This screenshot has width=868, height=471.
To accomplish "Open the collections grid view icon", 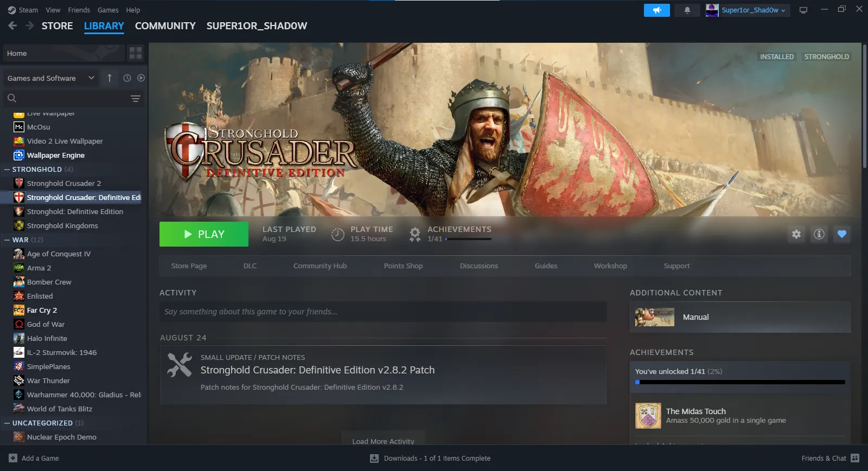I will [136, 53].
